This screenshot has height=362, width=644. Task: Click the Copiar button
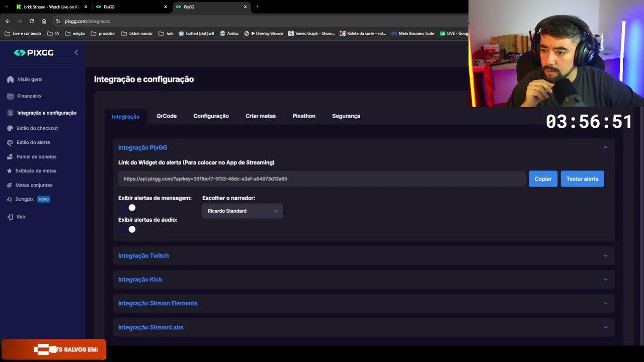[x=543, y=179]
